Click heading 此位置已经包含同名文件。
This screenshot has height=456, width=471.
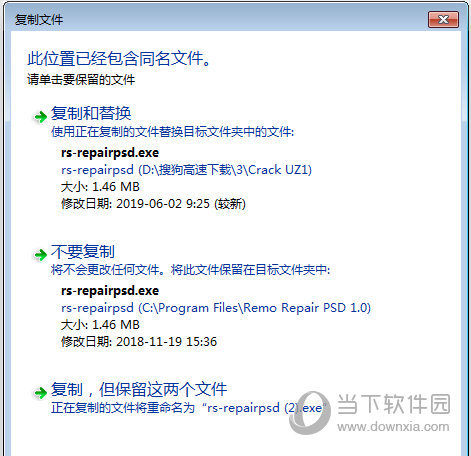[x=119, y=59]
